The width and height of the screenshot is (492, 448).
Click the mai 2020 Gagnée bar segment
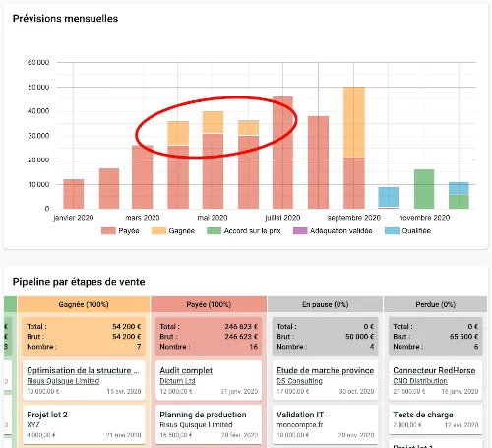213,122
